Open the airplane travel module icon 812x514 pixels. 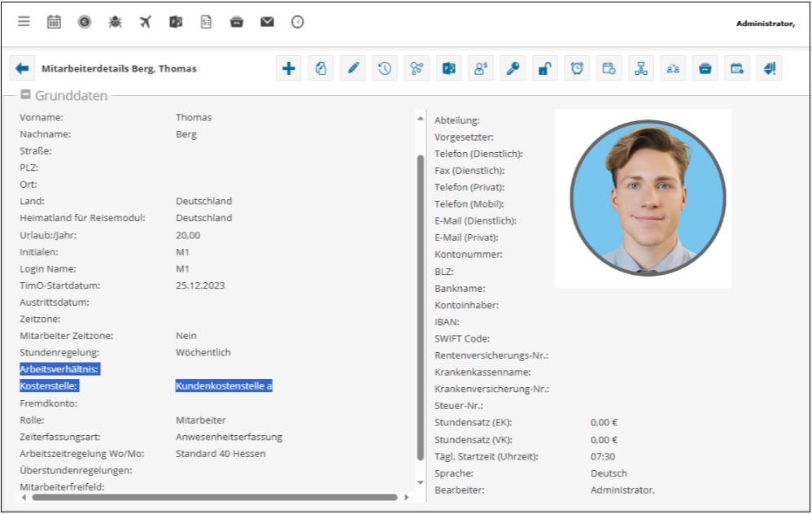click(146, 22)
